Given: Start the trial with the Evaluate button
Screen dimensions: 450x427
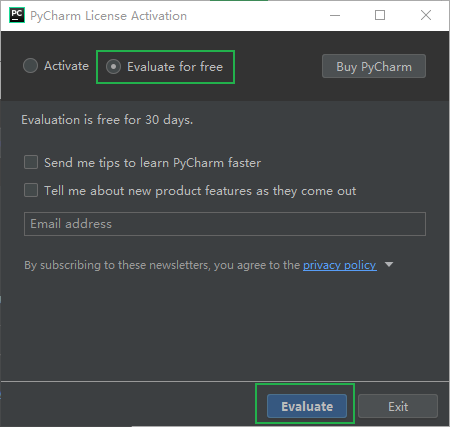Looking at the screenshot, I should coord(307,406).
